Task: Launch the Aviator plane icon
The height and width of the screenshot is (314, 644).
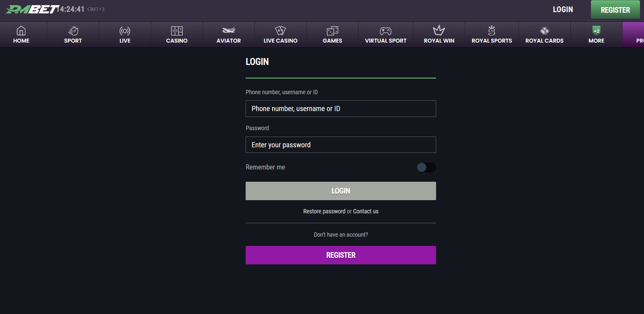Action: click(x=229, y=31)
